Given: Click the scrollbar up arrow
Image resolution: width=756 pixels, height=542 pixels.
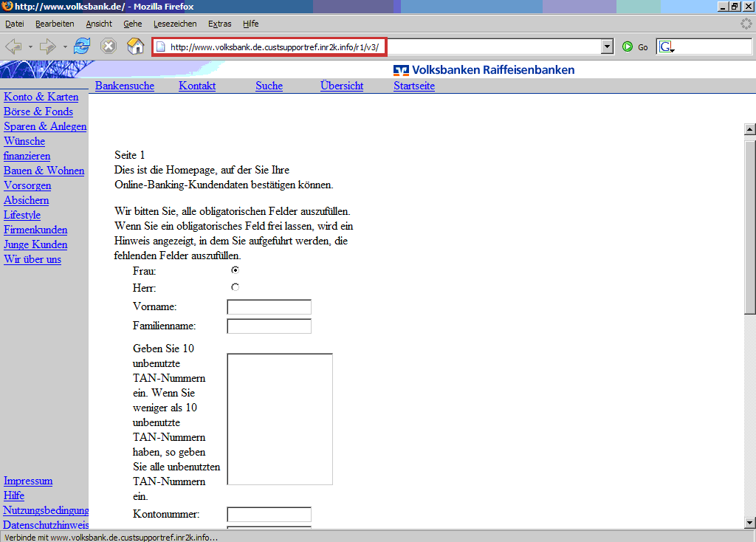Looking at the screenshot, I should coord(750,129).
